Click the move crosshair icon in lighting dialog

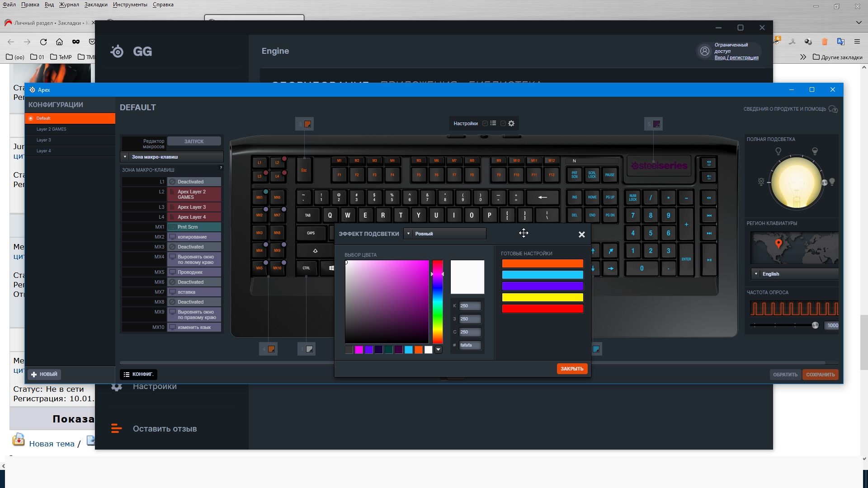tap(524, 233)
